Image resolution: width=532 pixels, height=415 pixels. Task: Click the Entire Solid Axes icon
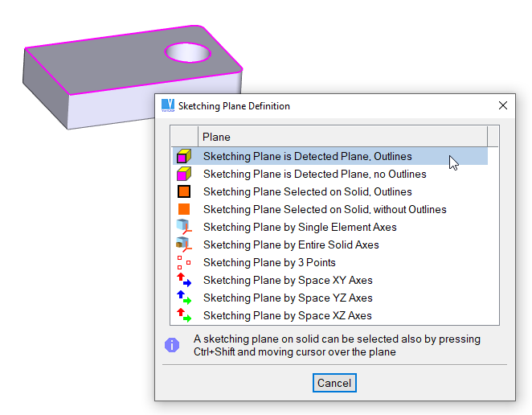pos(184,244)
